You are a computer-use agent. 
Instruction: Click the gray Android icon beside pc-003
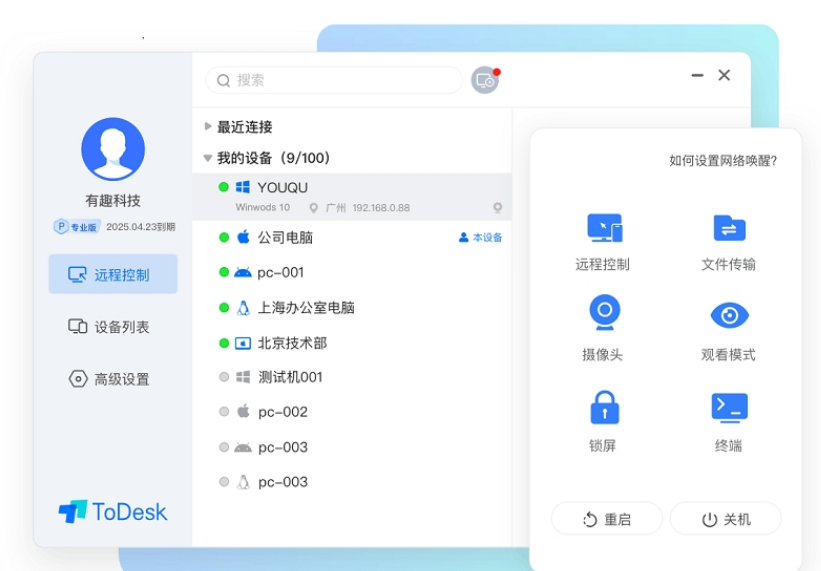(243, 447)
